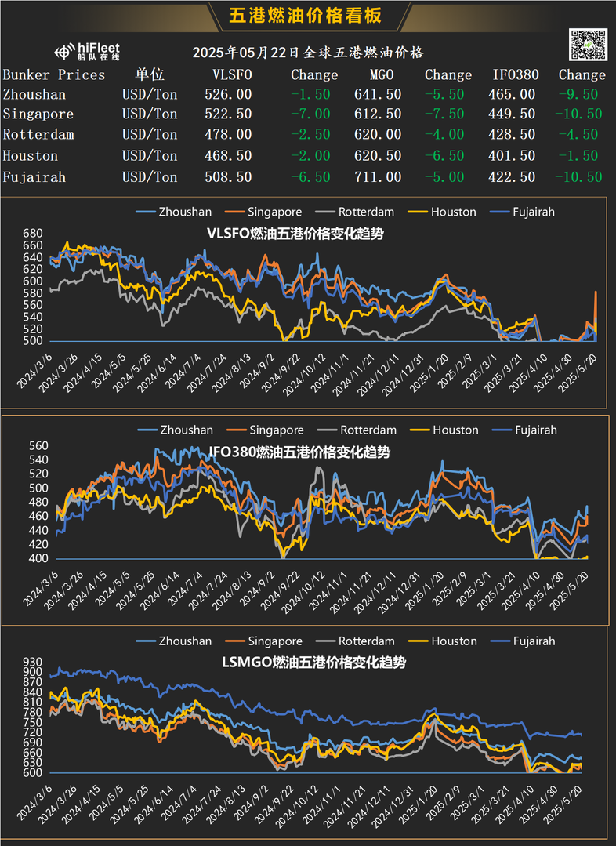Select Houston legend in IFO380 chart

[444, 430]
